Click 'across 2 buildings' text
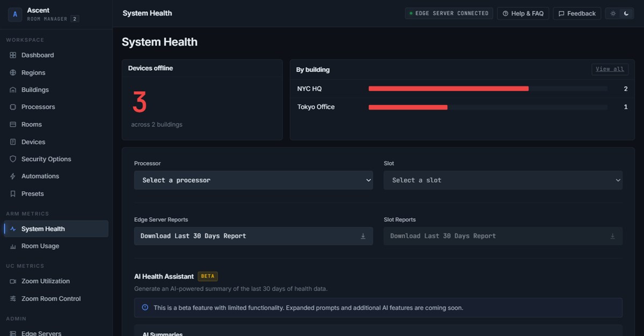This screenshot has height=336, width=644. (157, 125)
